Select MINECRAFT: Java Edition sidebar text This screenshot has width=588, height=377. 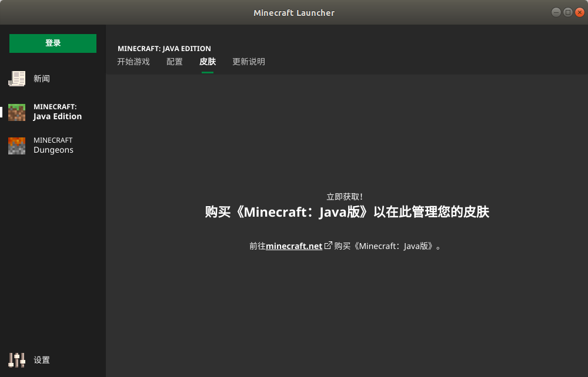point(58,112)
